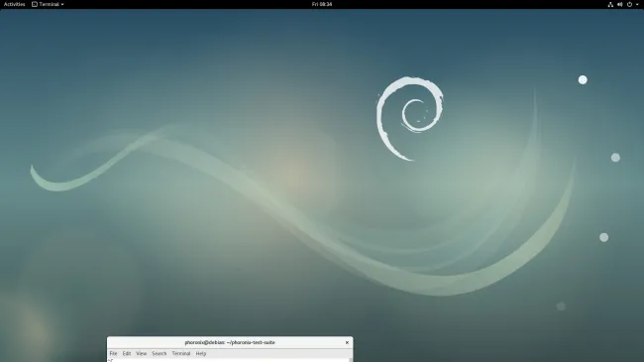Click the terminal title bar phoronix-test-suite
This screenshot has height=362, width=644.
(230, 342)
